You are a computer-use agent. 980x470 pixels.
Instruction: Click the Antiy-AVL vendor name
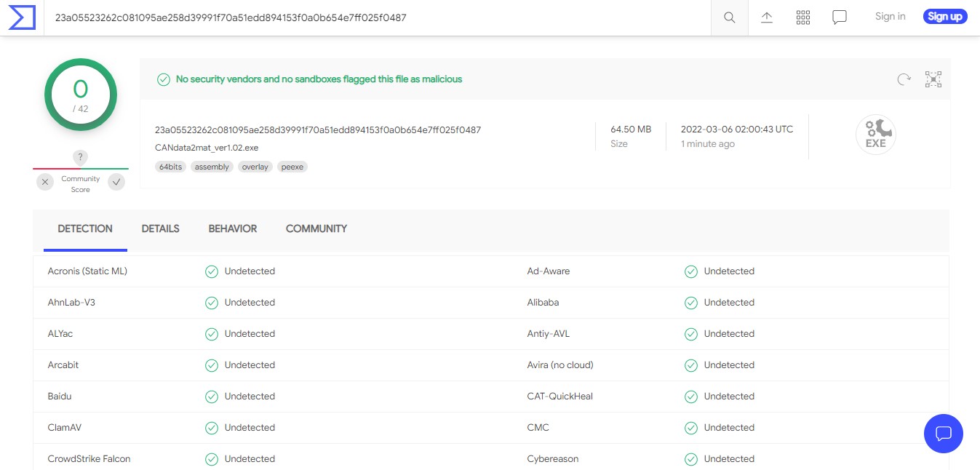click(x=549, y=334)
